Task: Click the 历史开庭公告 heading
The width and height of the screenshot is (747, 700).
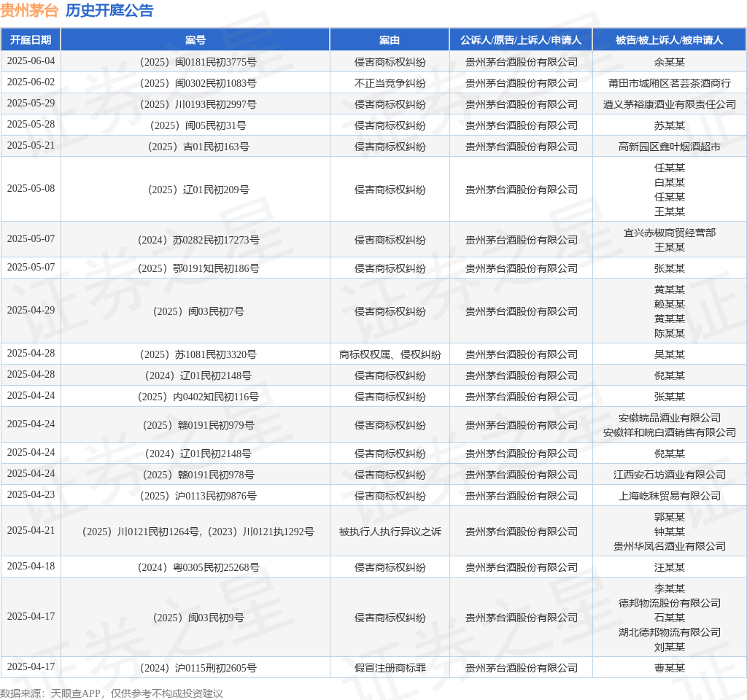Action: tap(109, 10)
